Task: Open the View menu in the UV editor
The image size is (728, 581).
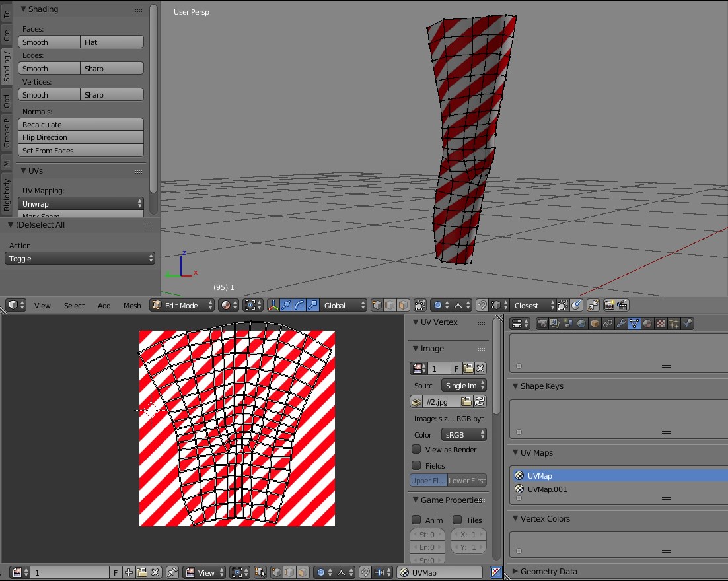Action: 207,572
